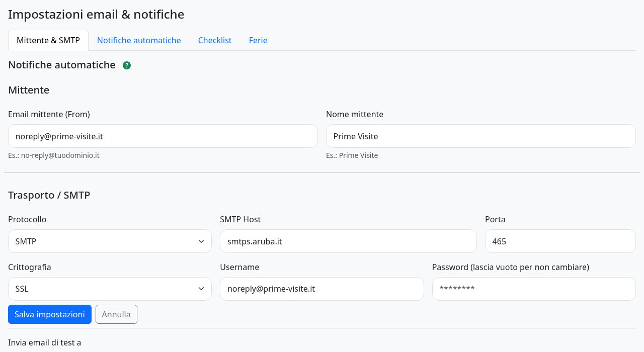Click the 'SMTP Host' label text

pyautogui.click(x=240, y=219)
